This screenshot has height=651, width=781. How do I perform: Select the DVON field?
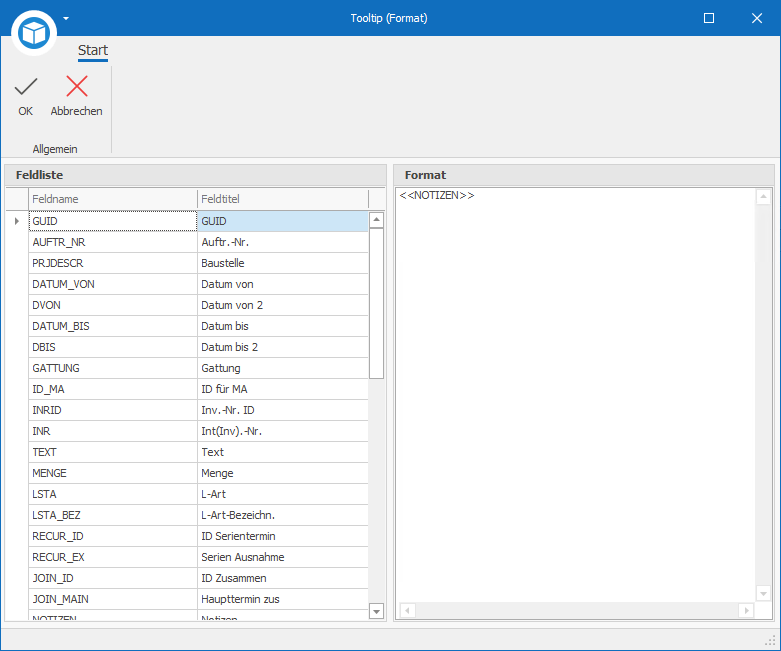click(x=113, y=305)
